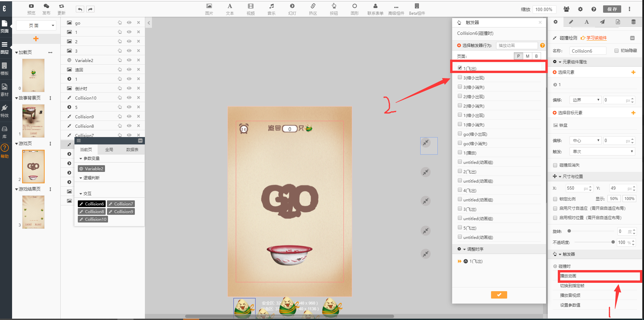The height and width of the screenshot is (320, 644).
Task: Toggle visibility of Variable2 layer
Action: (129, 60)
